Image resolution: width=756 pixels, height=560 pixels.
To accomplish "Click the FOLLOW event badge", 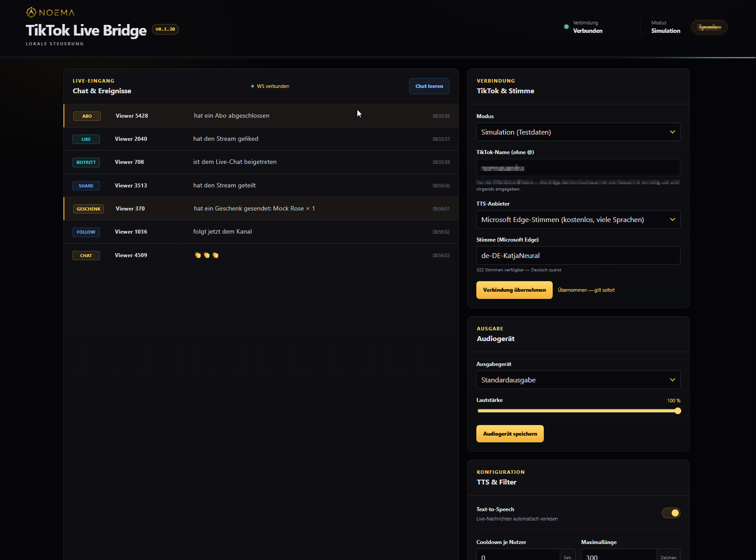I will (x=86, y=232).
